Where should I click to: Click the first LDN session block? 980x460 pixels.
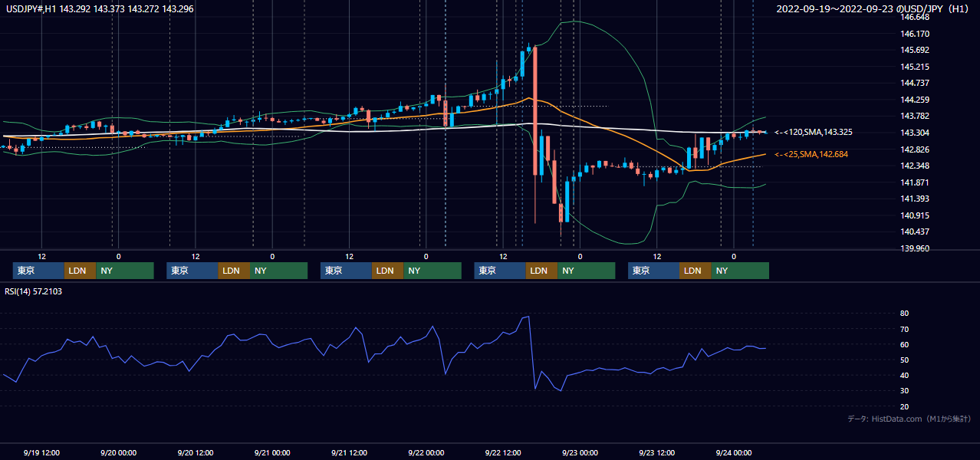tap(80, 271)
